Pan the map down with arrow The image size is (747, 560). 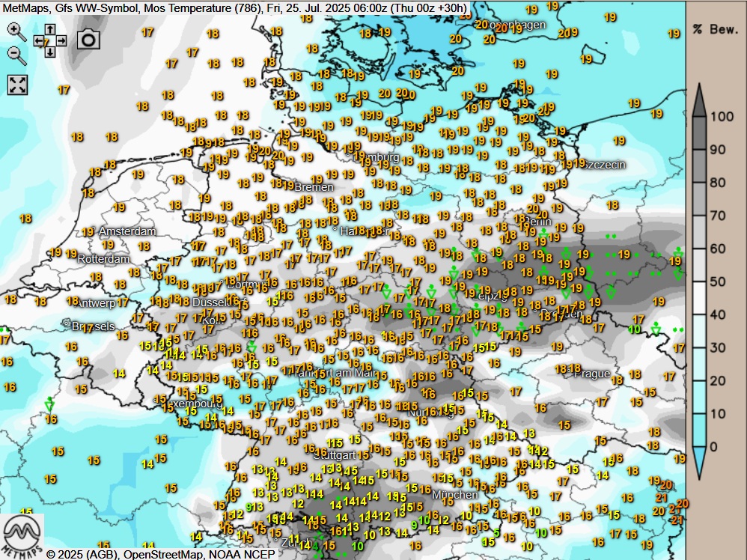(49, 52)
